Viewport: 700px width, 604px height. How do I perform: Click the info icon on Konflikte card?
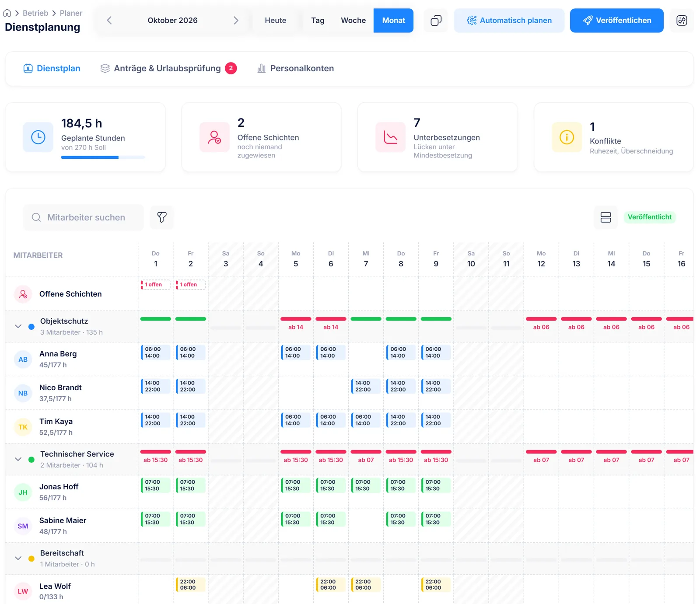pyautogui.click(x=567, y=137)
